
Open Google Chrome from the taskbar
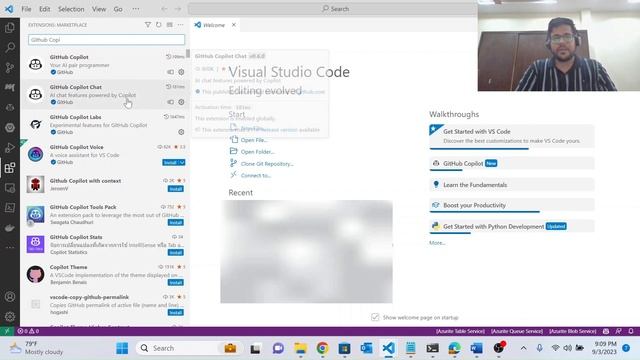coord(322,348)
